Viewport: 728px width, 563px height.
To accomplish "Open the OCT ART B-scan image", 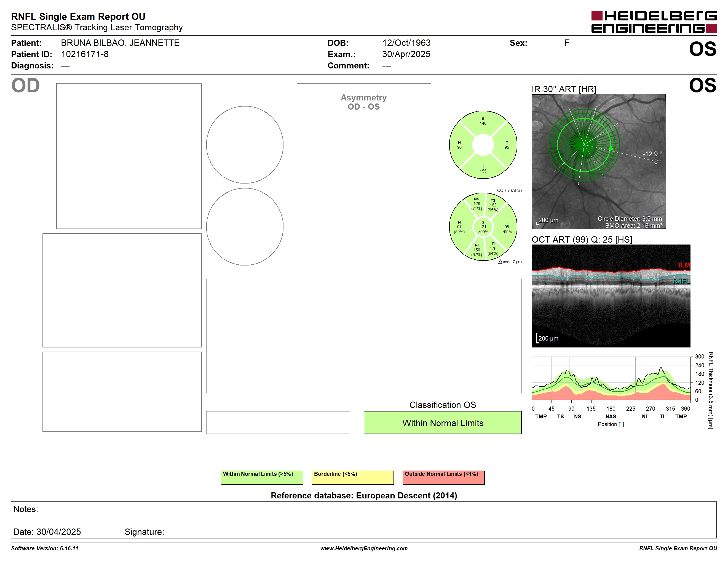I will pyautogui.click(x=611, y=296).
